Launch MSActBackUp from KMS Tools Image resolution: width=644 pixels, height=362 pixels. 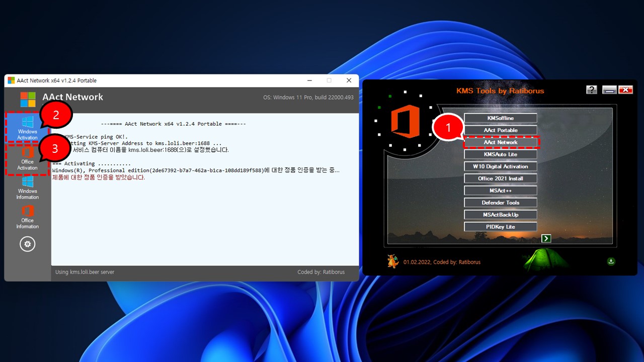point(501,215)
